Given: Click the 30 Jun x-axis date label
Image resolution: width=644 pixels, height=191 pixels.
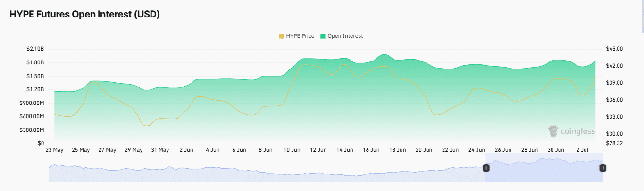Looking at the screenshot, I should [x=556, y=150].
